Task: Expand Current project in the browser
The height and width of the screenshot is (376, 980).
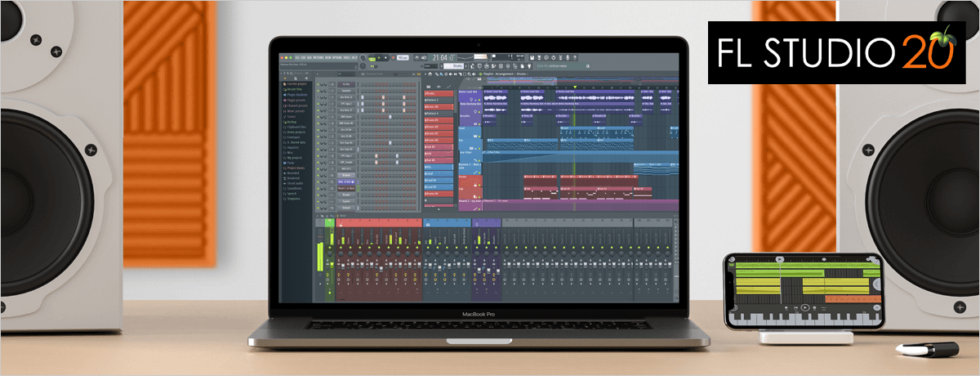Action: pyautogui.click(x=296, y=83)
